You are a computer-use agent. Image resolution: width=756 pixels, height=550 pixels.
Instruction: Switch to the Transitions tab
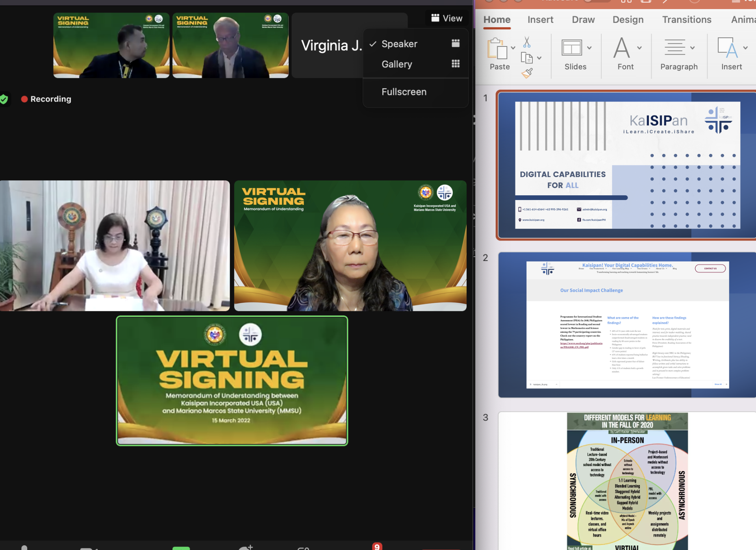[x=686, y=20]
